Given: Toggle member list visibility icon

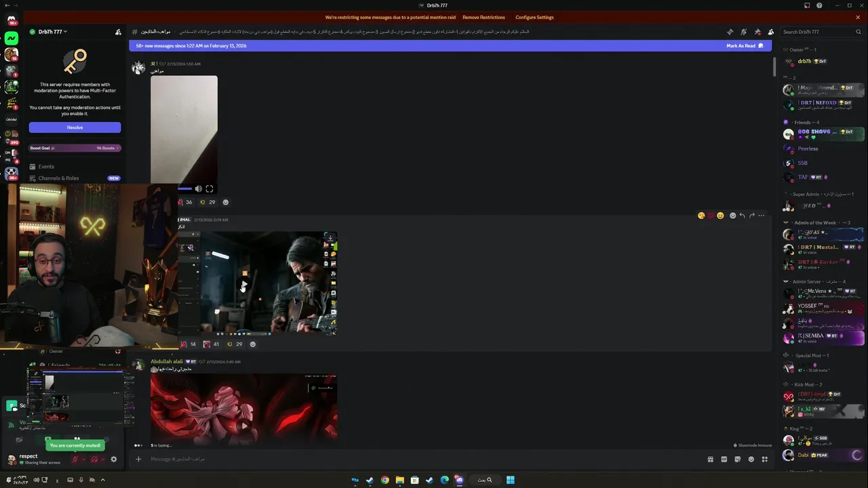Looking at the screenshot, I should (x=770, y=32).
